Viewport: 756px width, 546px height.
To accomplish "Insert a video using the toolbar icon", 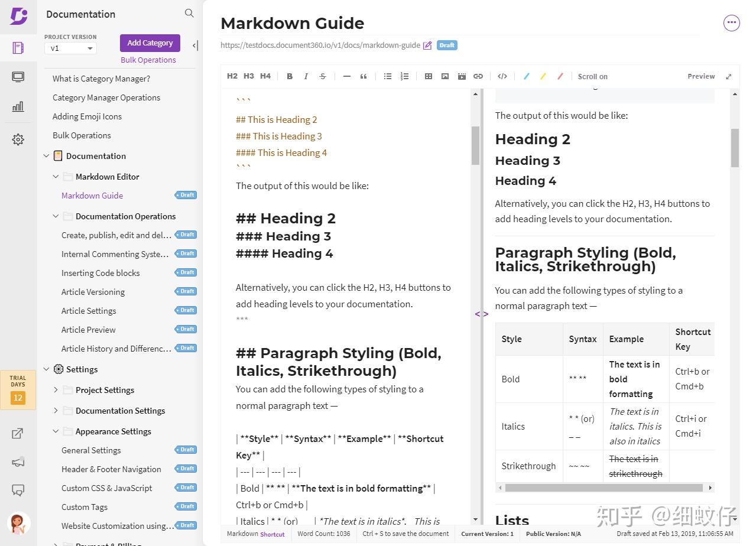I will (462, 76).
